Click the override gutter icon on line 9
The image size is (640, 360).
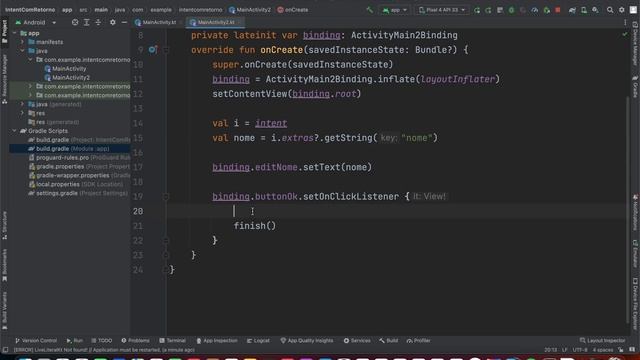click(153, 50)
